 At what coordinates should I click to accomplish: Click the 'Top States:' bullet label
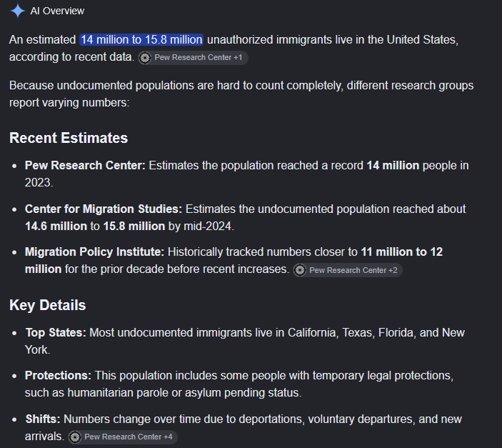[x=56, y=333]
